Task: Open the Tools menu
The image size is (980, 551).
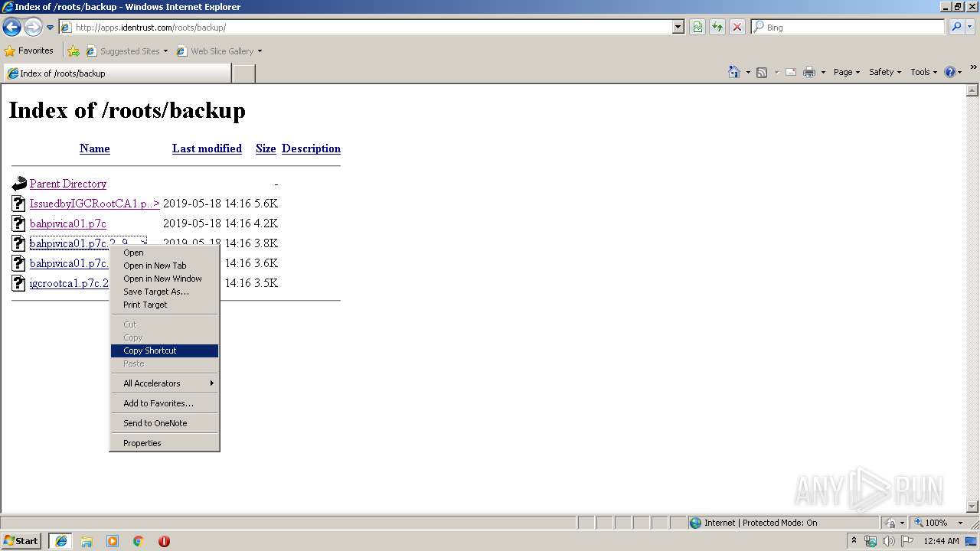Action: coord(923,72)
